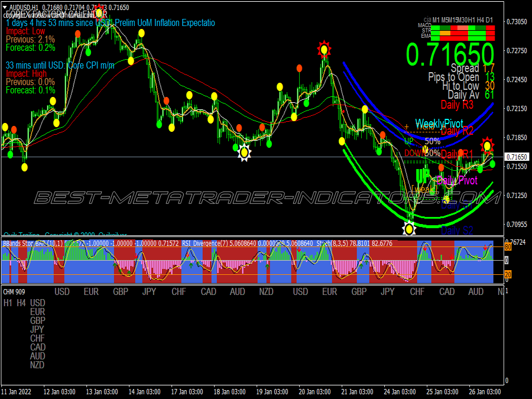
Task: Select the EUR row in the currency list
Action: click(x=37, y=312)
